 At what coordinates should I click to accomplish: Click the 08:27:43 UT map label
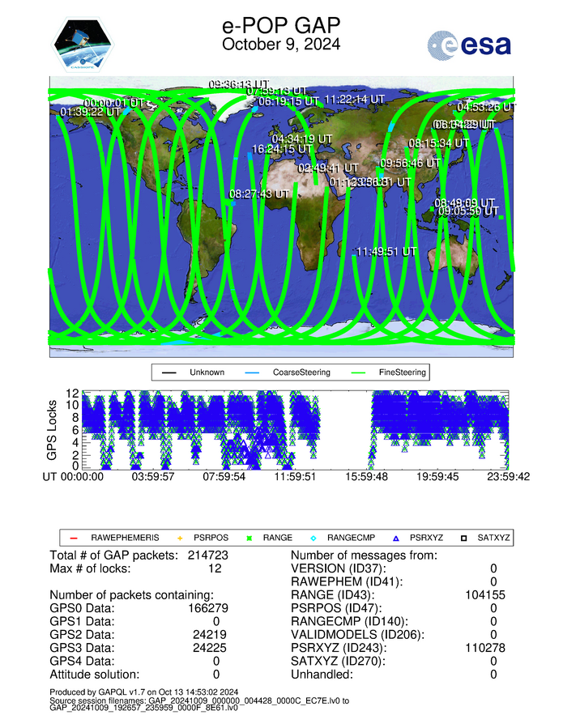[x=259, y=194]
